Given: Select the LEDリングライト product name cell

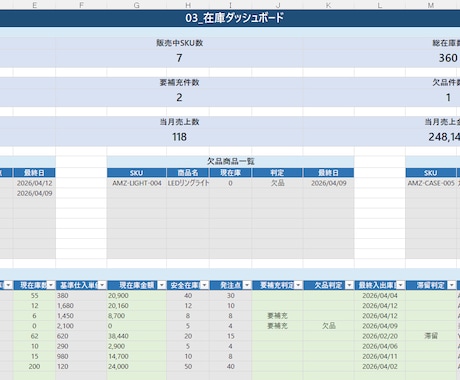Looking at the screenshot, I should coord(188,183).
